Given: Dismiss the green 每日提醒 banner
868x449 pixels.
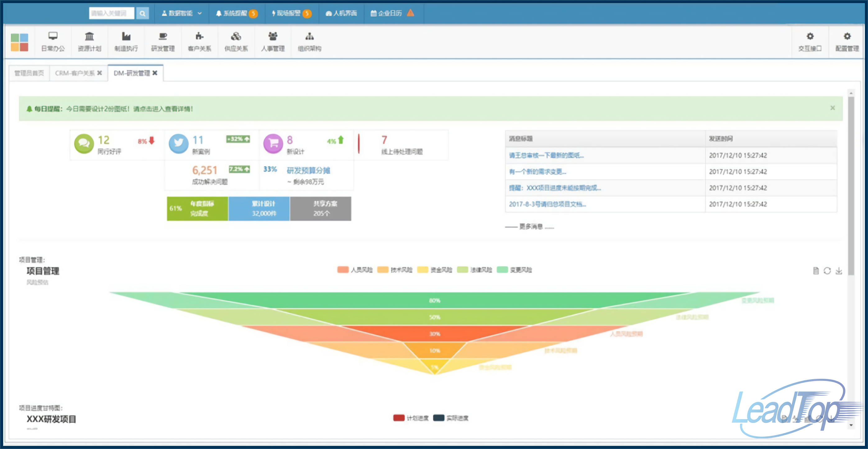Looking at the screenshot, I should click(x=833, y=108).
